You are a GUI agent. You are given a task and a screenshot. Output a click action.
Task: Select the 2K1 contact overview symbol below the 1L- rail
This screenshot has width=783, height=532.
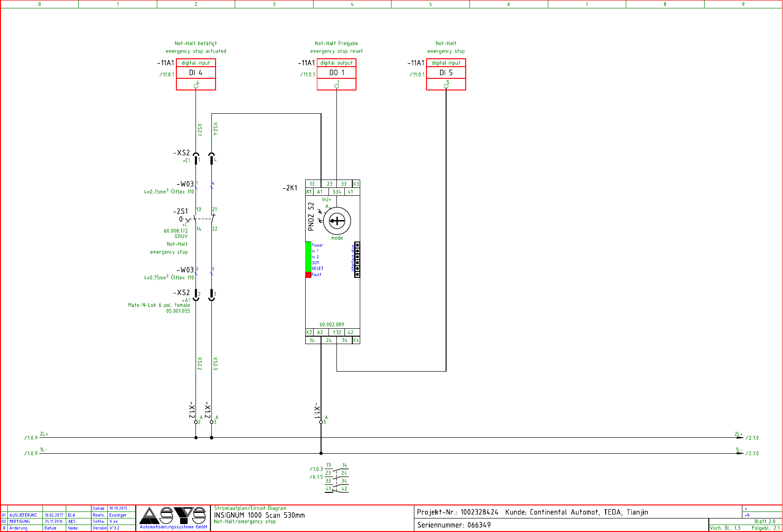click(x=336, y=477)
